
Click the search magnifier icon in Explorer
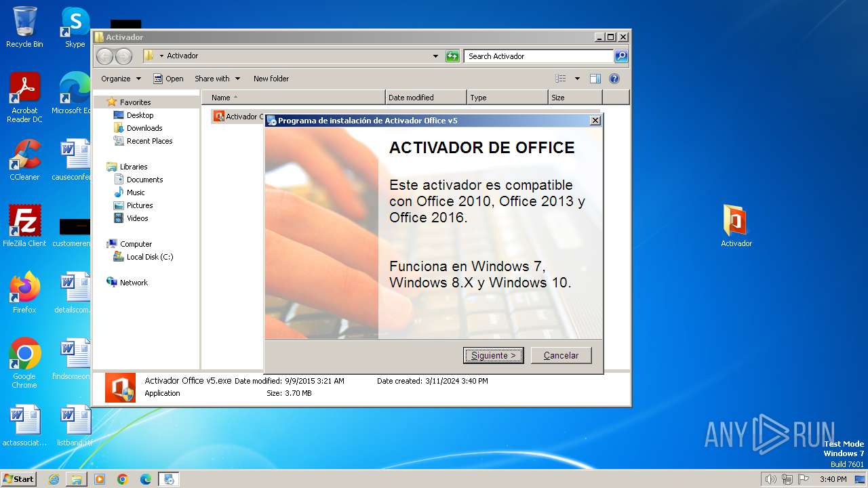coord(620,56)
